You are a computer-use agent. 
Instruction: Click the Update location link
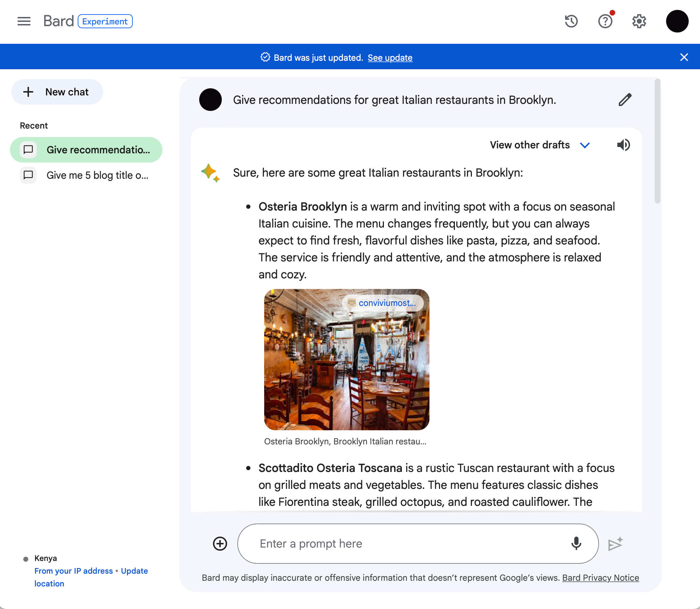[91, 577]
